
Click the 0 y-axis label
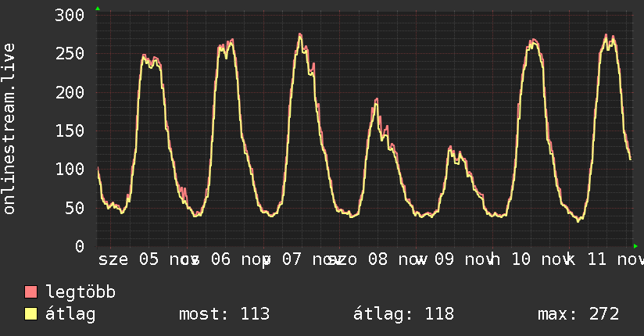click(x=80, y=246)
